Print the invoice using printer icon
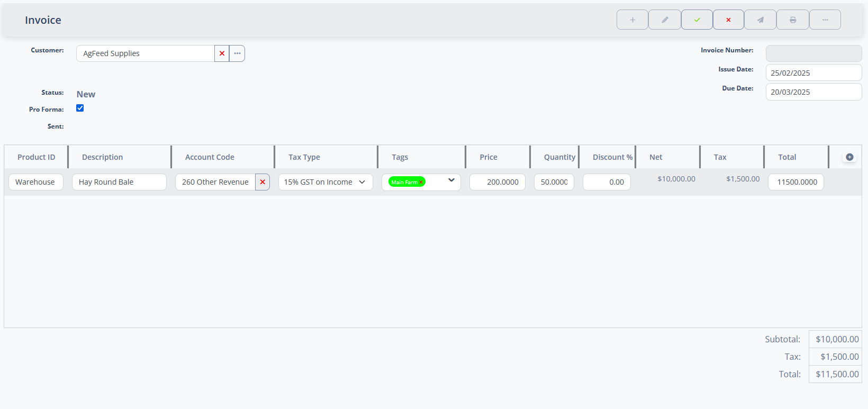Image resolution: width=868 pixels, height=409 pixels. pyautogui.click(x=792, y=20)
